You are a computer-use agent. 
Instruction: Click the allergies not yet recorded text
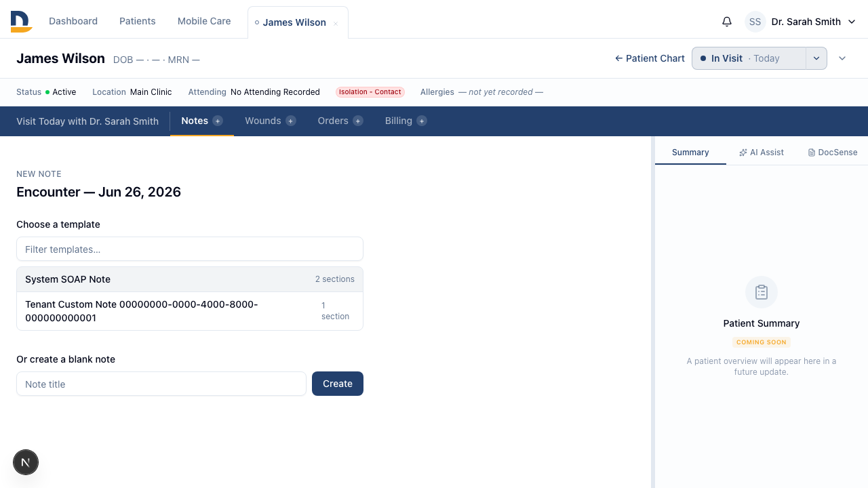click(x=500, y=92)
